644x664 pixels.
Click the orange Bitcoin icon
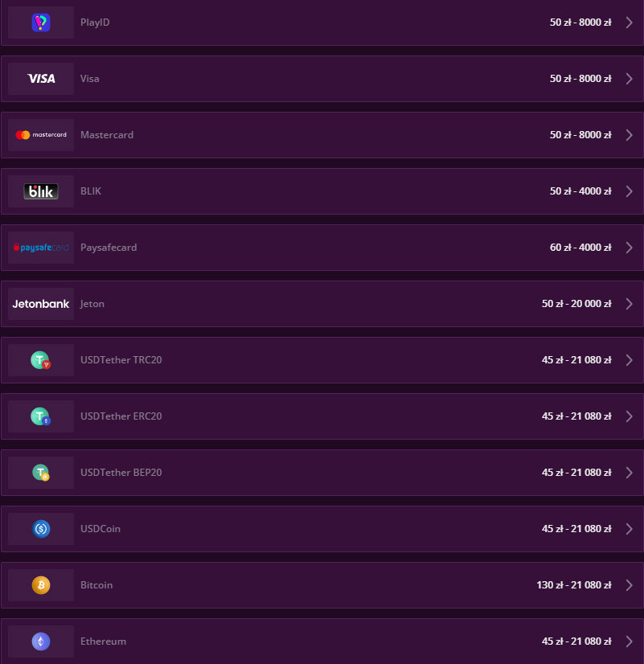pyautogui.click(x=41, y=585)
